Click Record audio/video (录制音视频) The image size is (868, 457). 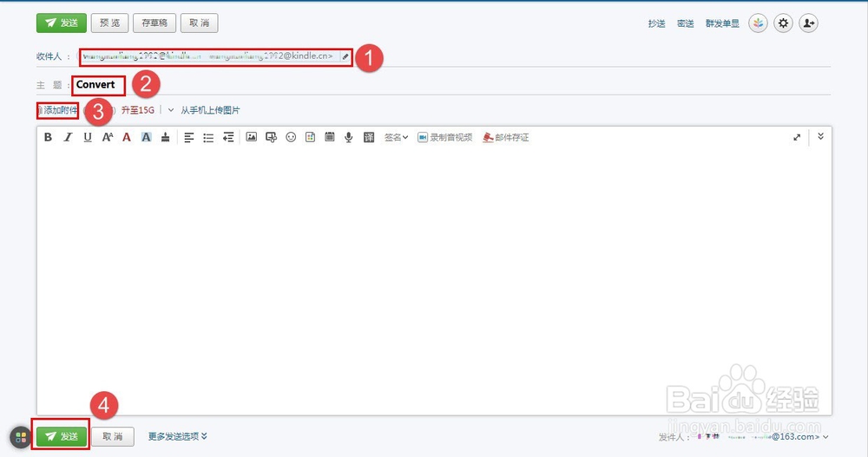click(x=445, y=137)
